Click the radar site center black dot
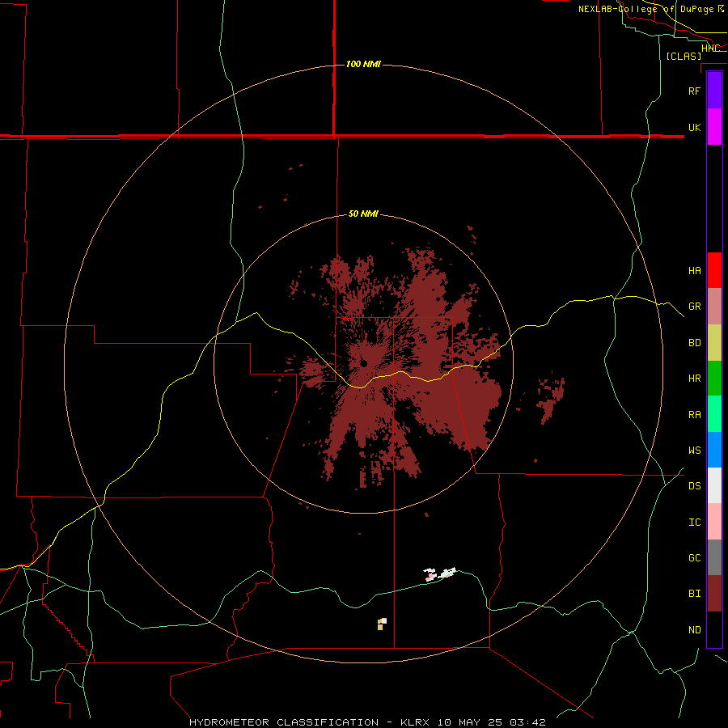 click(x=363, y=363)
